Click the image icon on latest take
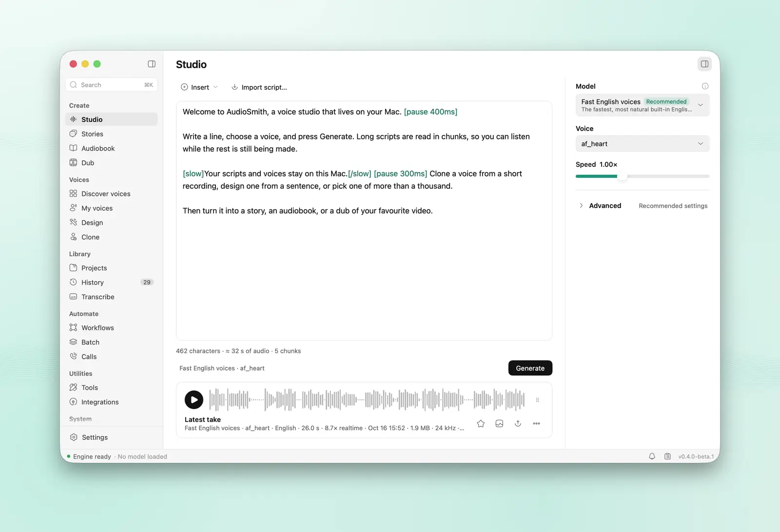The image size is (780, 532). point(499,424)
